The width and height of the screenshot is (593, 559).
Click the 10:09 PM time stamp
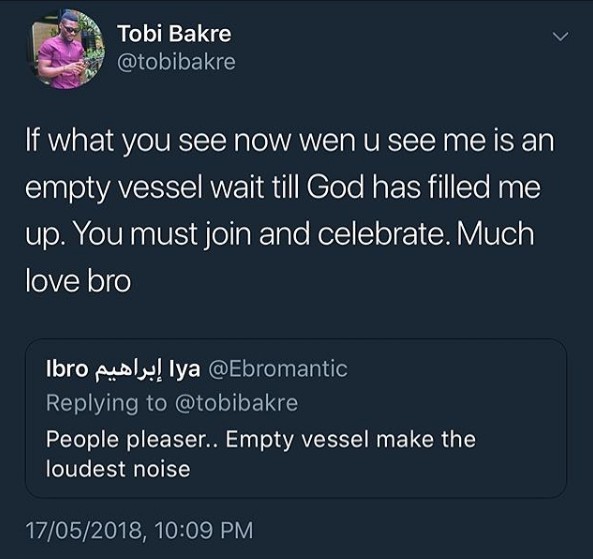pyautogui.click(x=204, y=530)
